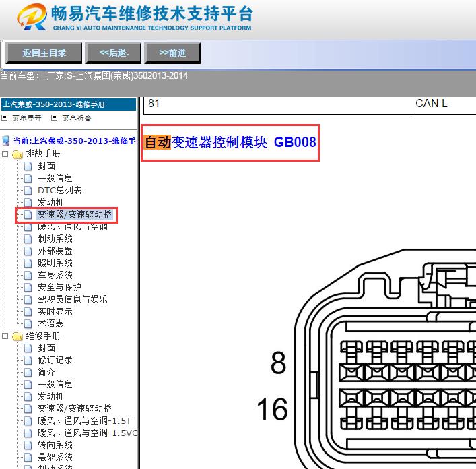Viewport: 476px width, 469px height.
Task: Click the 畅易 platform logo icon
Action: point(32,18)
